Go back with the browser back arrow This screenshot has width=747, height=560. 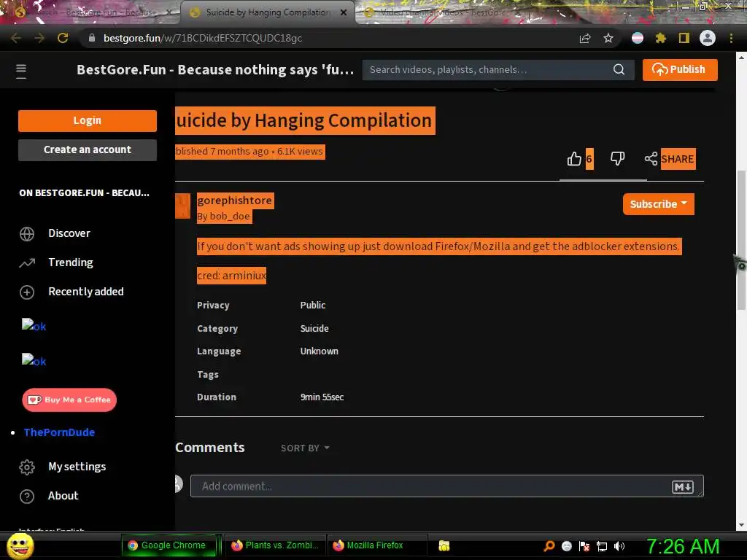point(16,38)
